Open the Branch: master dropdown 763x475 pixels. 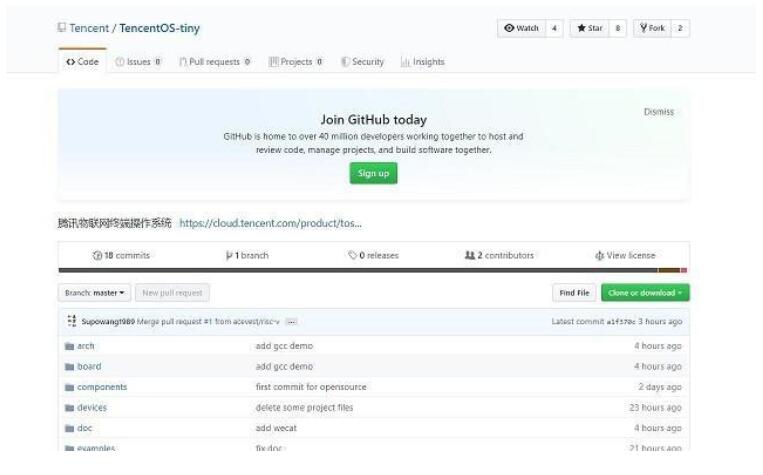[94, 292]
